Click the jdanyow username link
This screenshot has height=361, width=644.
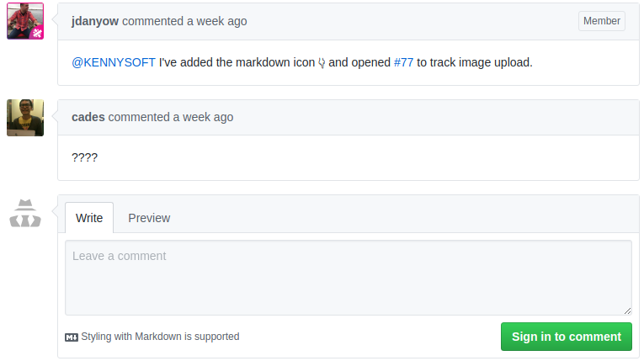[x=95, y=21]
